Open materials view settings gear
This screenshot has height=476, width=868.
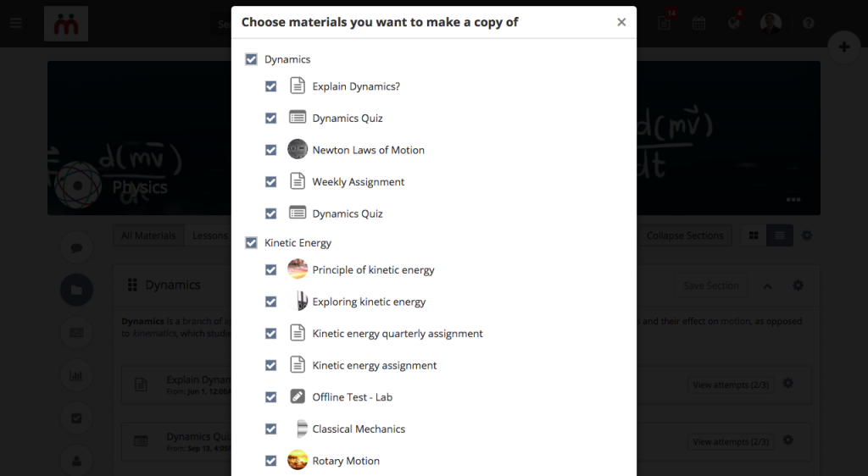click(x=807, y=235)
